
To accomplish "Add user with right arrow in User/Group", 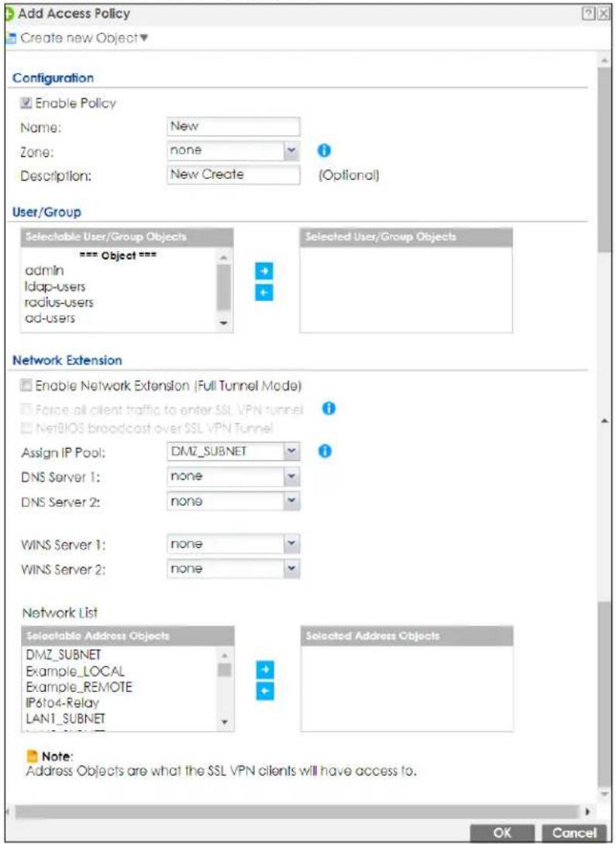I will [263, 271].
